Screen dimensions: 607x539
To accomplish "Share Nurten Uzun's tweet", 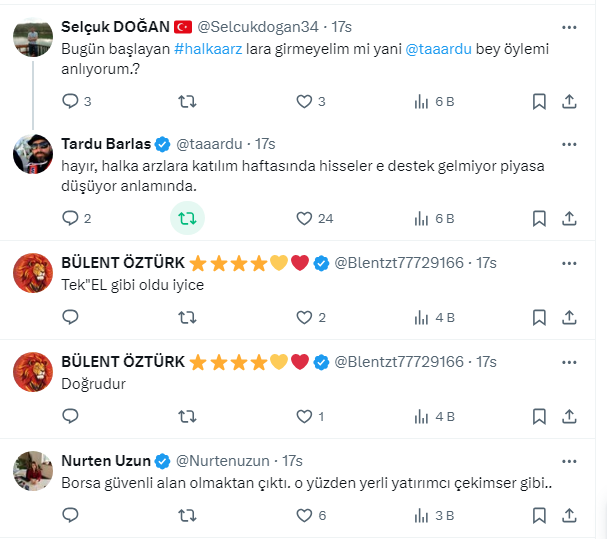I will pos(569,515).
